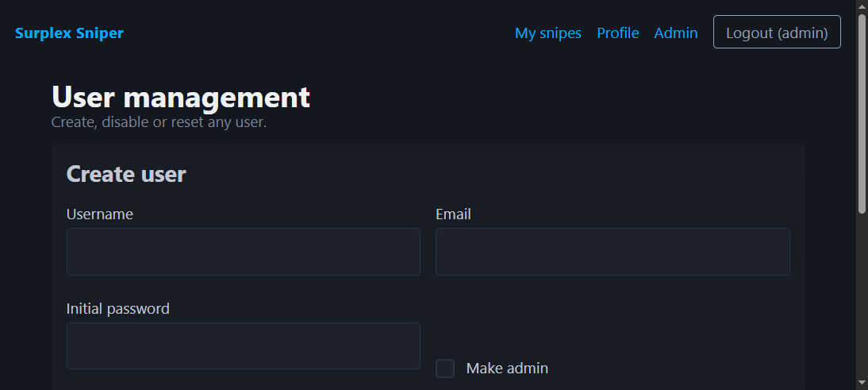Image resolution: width=868 pixels, height=390 pixels.
Task: Click the scrollbar up arrow
Action: click(862, 7)
